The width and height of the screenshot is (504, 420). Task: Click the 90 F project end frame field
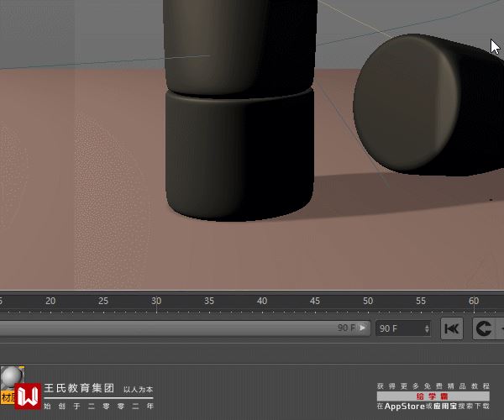(403, 328)
